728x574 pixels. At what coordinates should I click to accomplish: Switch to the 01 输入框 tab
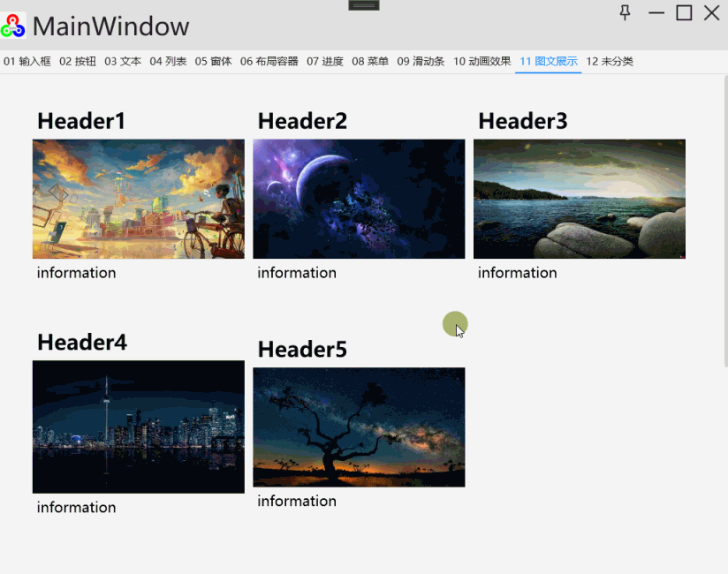pyautogui.click(x=27, y=61)
